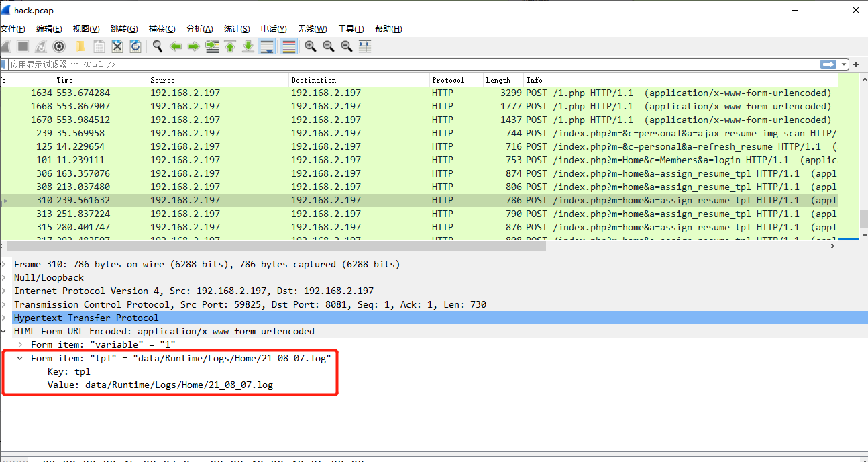Jump to the last packet (down arrow)
The image size is (868, 462).
tap(248, 46)
